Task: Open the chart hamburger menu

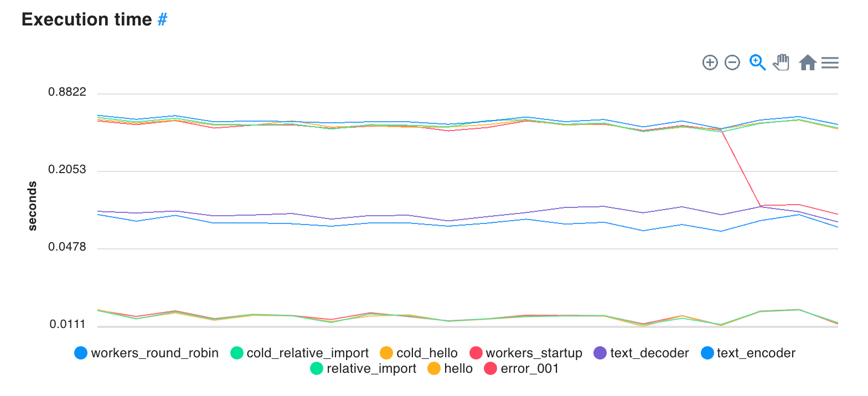Action: (x=830, y=62)
